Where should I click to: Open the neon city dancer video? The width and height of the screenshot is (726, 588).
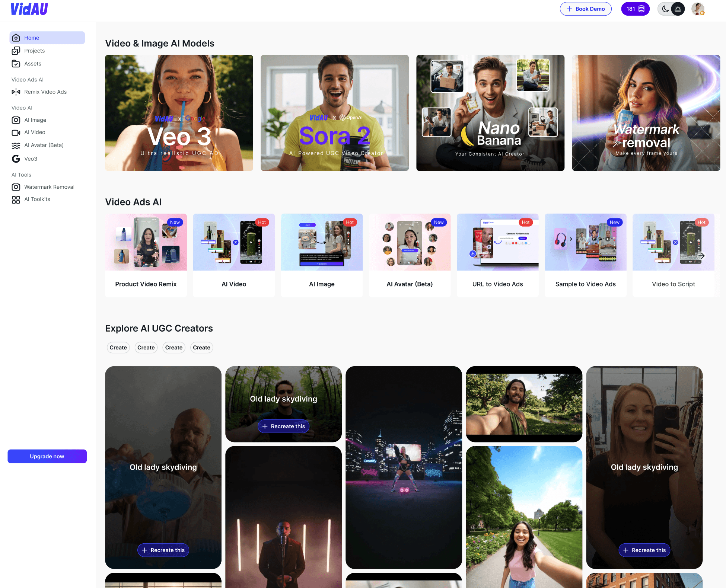(x=404, y=467)
